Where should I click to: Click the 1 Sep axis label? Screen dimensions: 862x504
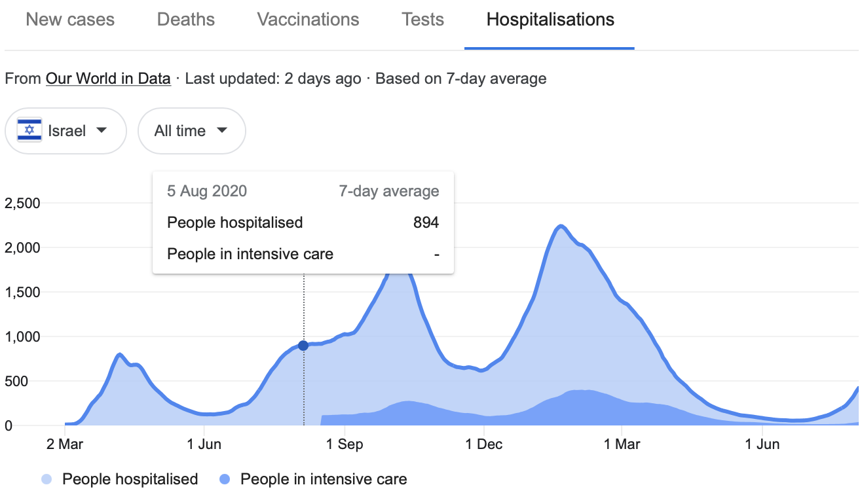(344, 445)
